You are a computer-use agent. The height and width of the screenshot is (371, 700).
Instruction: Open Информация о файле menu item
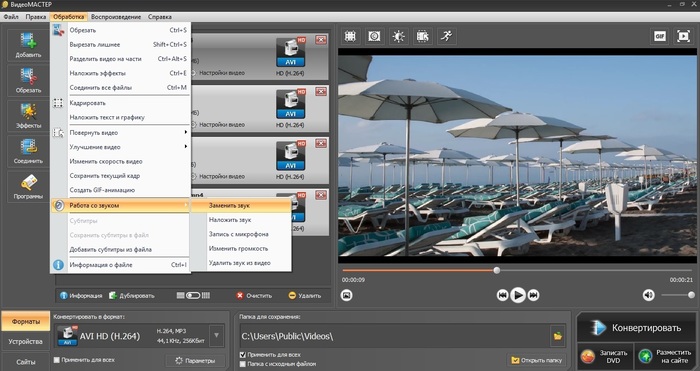pyautogui.click(x=121, y=265)
